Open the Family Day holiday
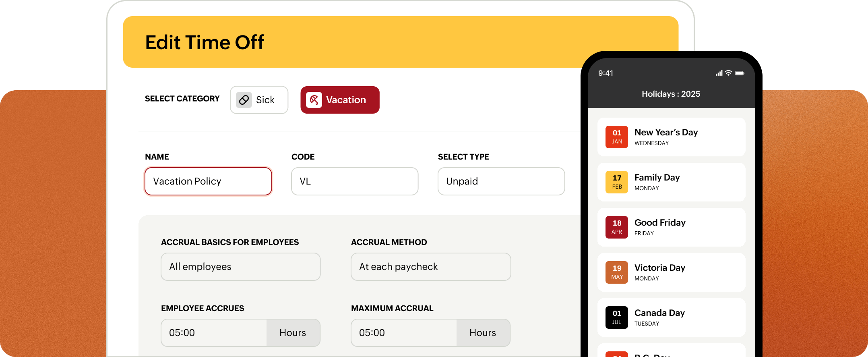Viewport: 868px width, 357px height. tap(672, 182)
